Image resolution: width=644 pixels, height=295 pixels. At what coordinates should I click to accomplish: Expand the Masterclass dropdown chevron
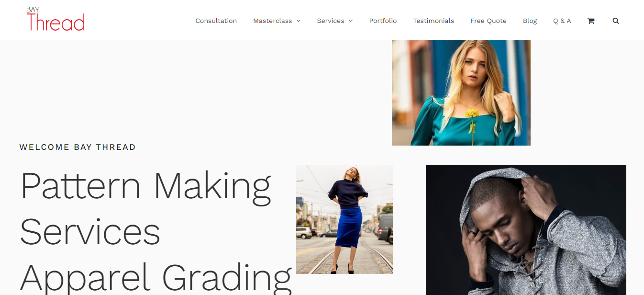(x=299, y=21)
